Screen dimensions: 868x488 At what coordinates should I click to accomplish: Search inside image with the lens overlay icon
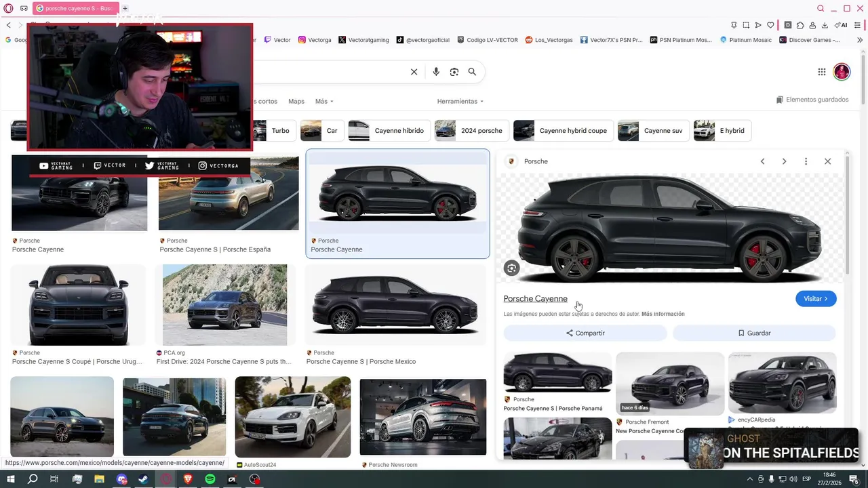(x=511, y=268)
